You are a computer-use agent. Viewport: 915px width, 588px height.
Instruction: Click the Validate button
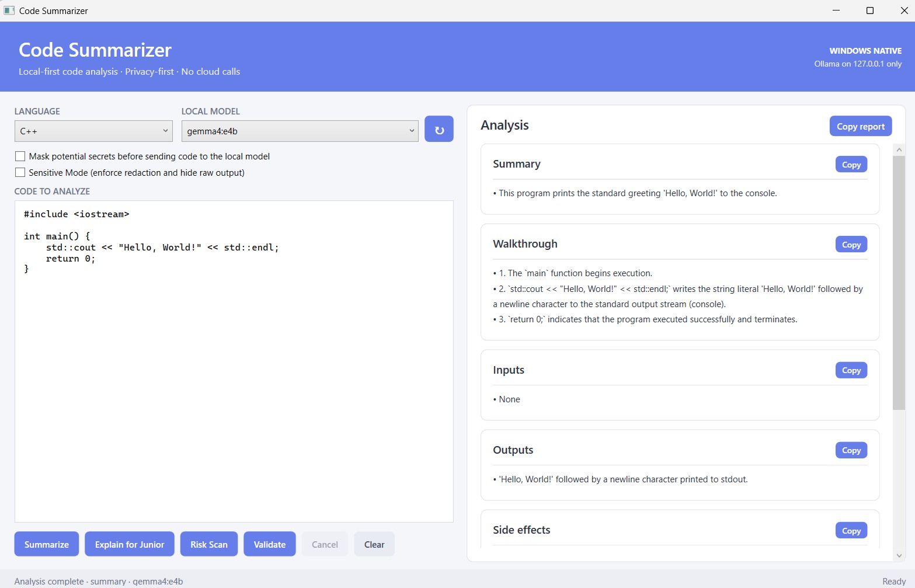point(270,544)
